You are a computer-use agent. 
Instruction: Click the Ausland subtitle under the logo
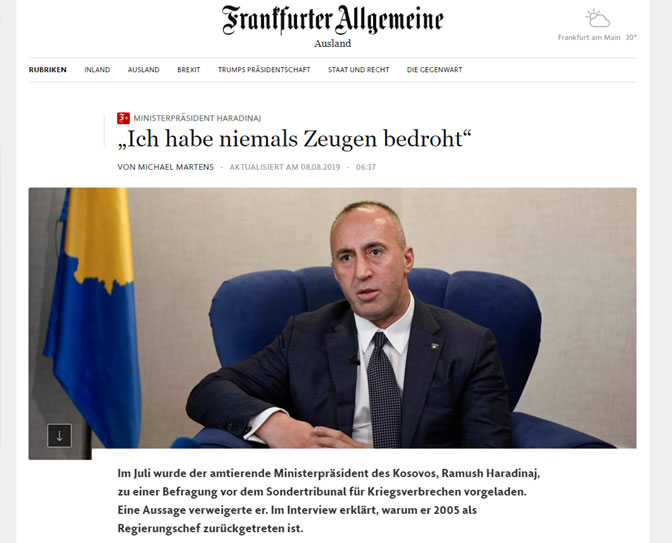click(333, 43)
